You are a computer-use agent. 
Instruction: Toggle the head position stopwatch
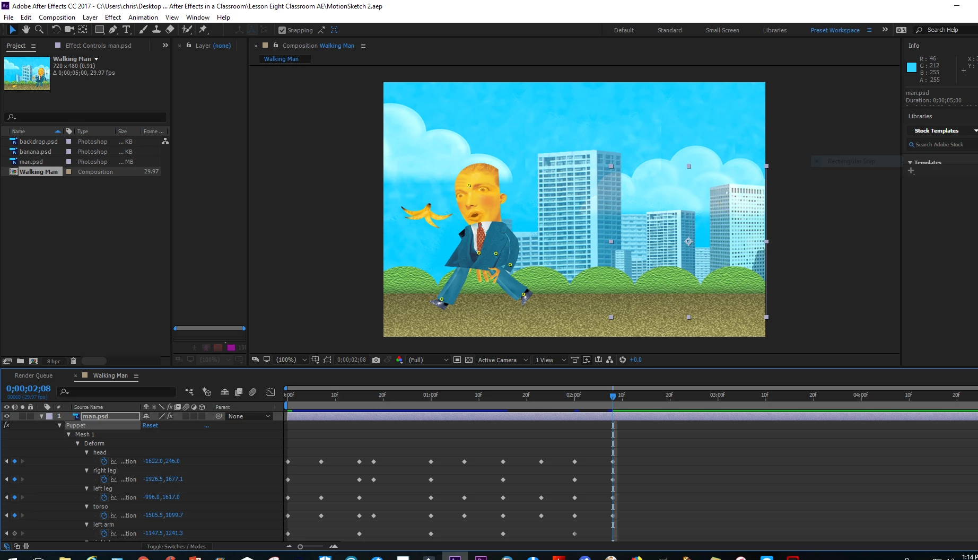tap(104, 461)
